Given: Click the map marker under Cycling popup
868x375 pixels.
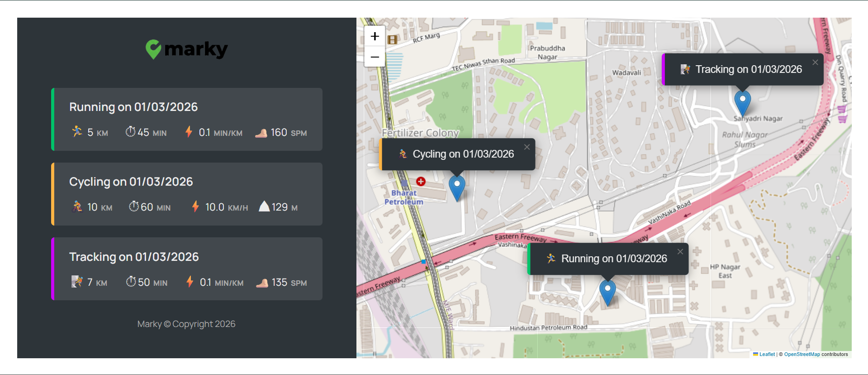Looking at the screenshot, I should pos(457,187).
